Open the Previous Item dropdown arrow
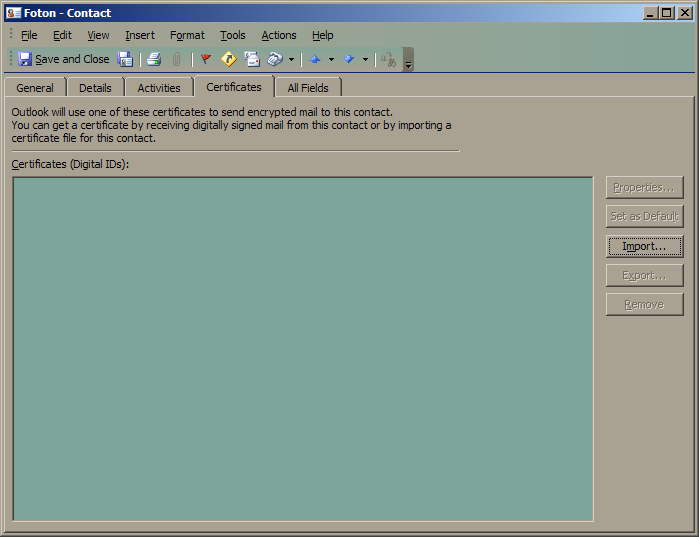The image size is (699, 537). click(x=331, y=59)
